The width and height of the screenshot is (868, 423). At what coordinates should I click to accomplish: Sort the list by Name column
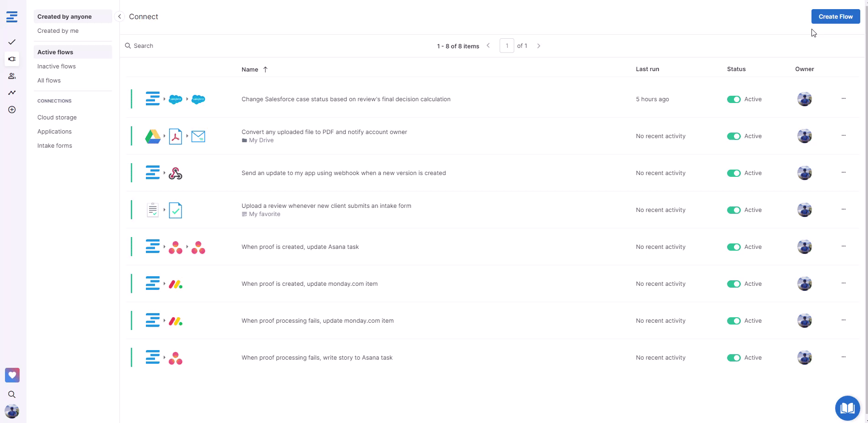tap(250, 70)
